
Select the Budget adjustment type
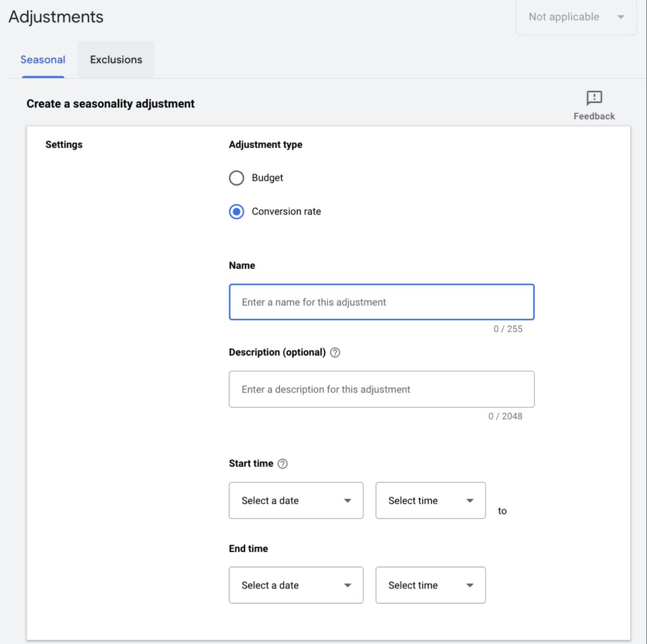click(236, 177)
